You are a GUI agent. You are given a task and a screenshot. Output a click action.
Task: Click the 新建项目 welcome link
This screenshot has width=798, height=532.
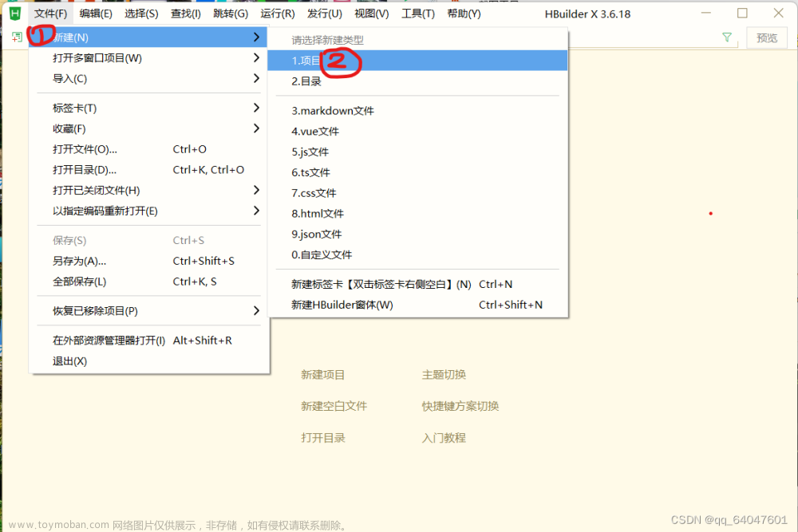(322, 375)
